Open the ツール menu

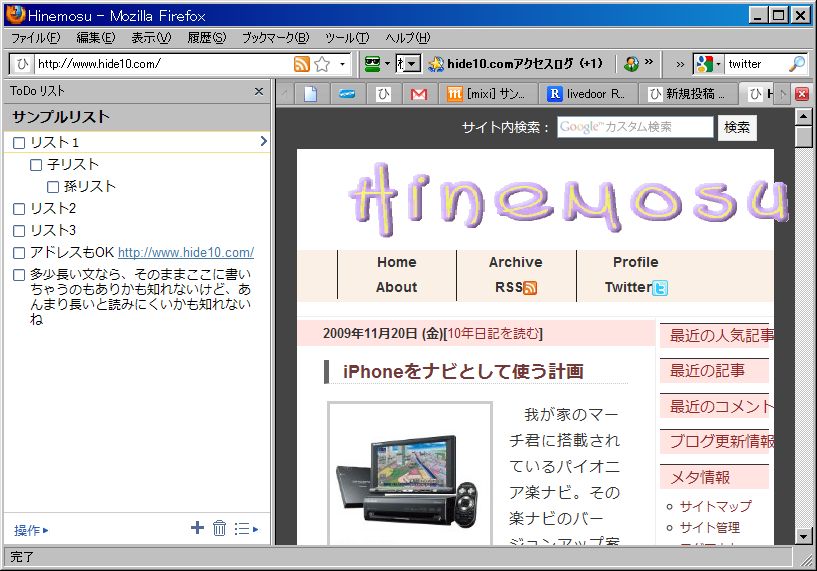(x=347, y=38)
